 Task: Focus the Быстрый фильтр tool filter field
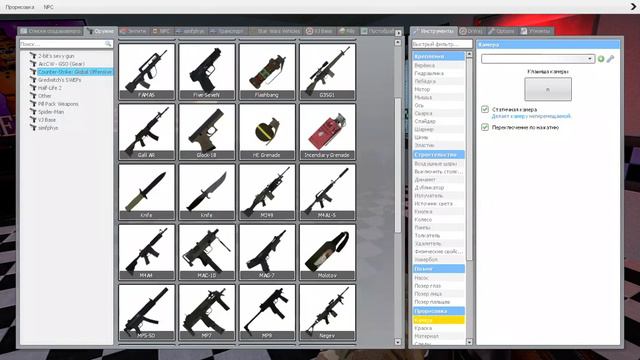pos(442,44)
